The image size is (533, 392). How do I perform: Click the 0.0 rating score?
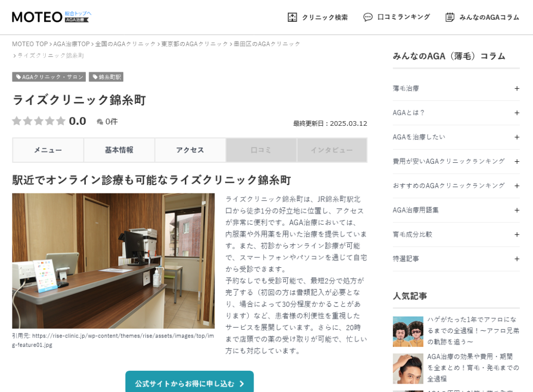click(78, 121)
